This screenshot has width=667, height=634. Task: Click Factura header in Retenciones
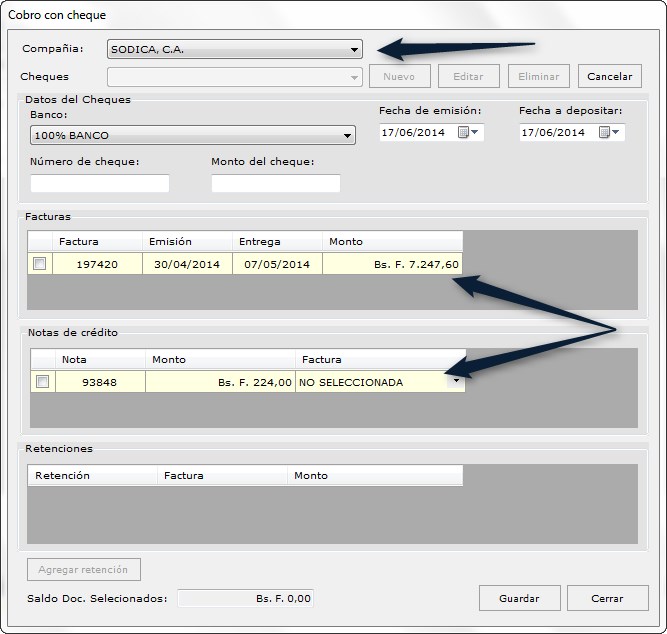(x=222, y=475)
